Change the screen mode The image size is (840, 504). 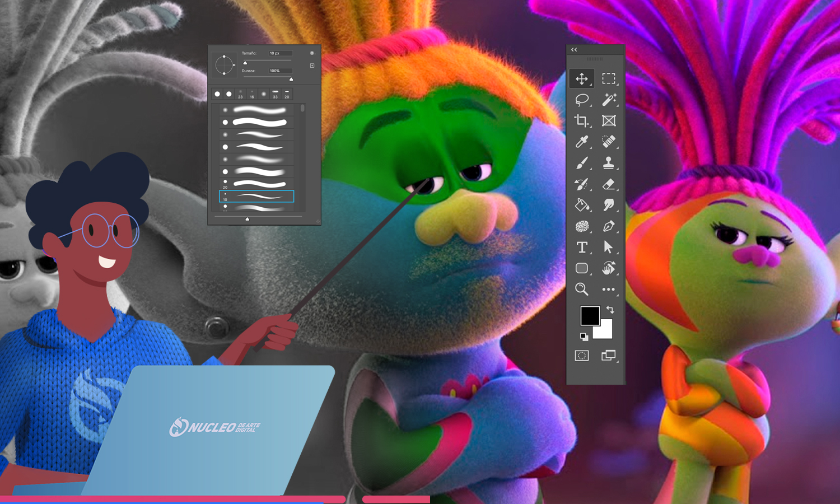609,356
